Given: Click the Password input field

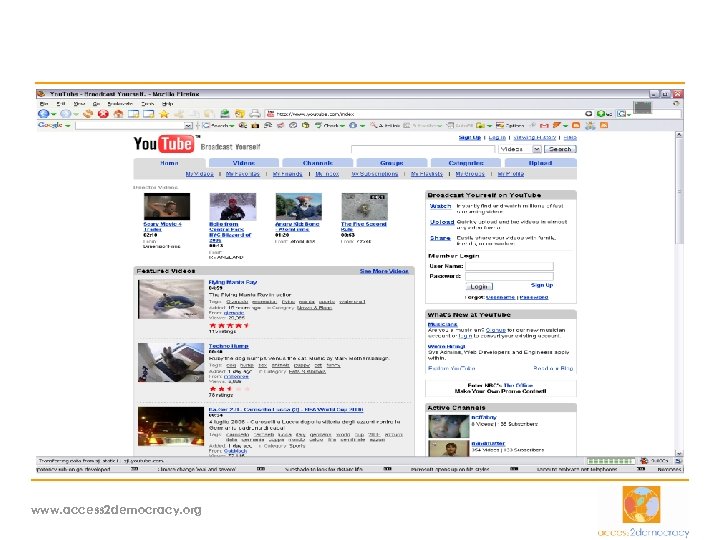Looking at the screenshot, I should click(509, 276).
